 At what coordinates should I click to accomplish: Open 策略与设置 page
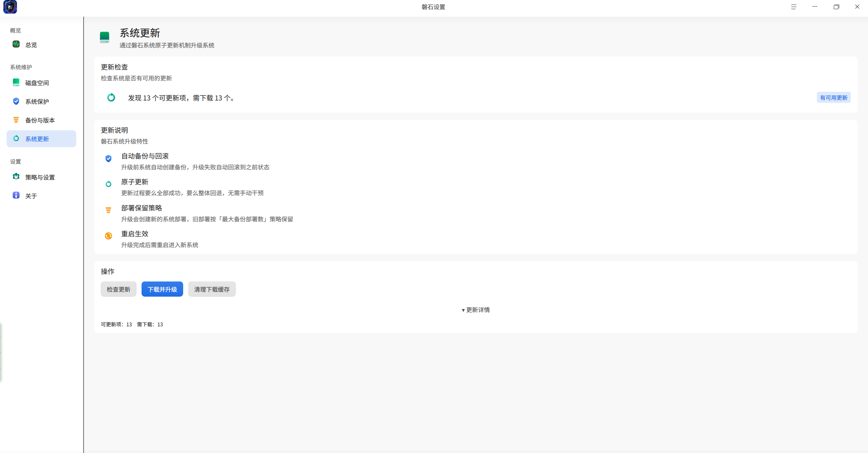(41, 177)
